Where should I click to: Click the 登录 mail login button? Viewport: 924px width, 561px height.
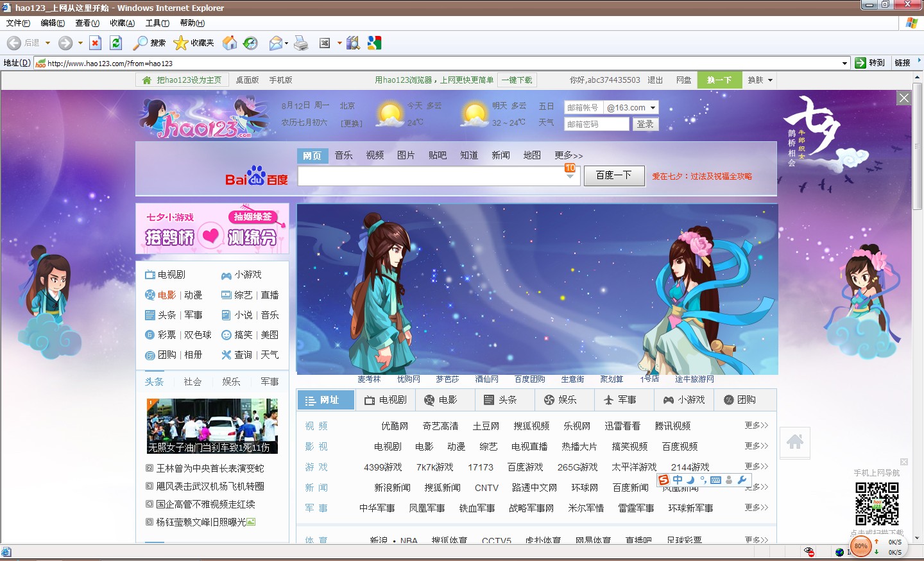[x=646, y=124]
